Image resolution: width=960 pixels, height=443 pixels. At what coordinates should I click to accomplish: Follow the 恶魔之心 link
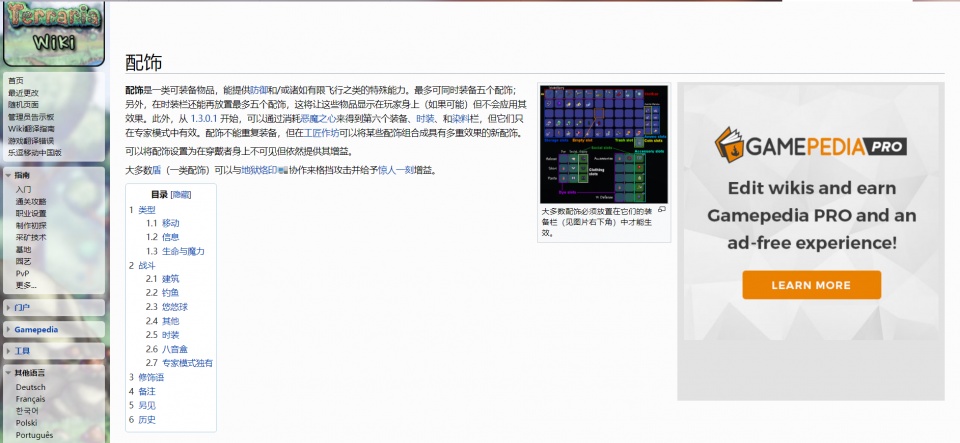pyautogui.click(x=319, y=119)
